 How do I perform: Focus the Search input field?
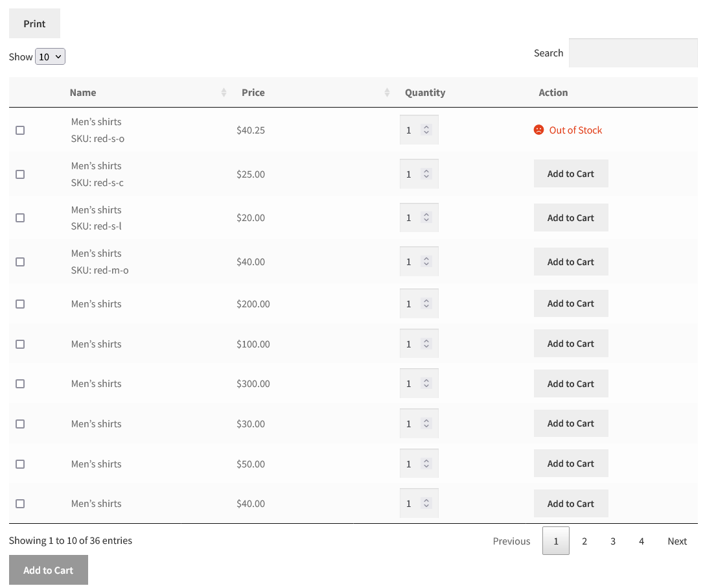[x=633, y=53]
